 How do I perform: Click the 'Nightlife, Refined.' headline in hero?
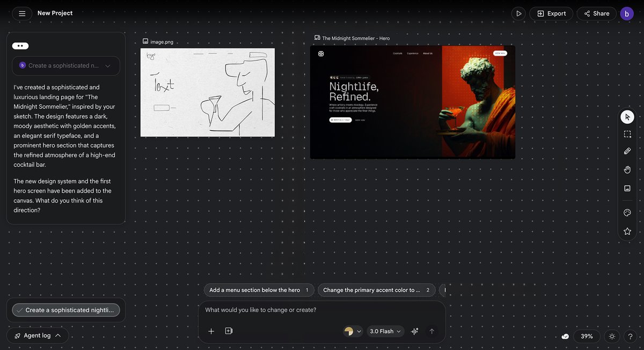coord(354,92)
